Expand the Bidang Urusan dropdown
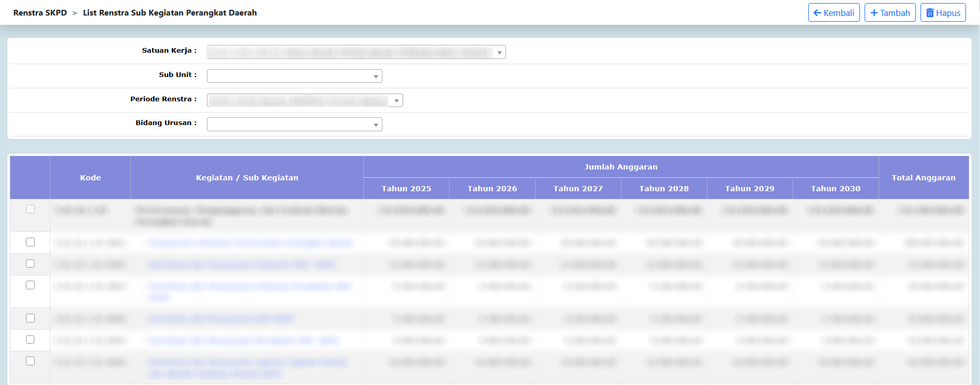 [294, 125]
